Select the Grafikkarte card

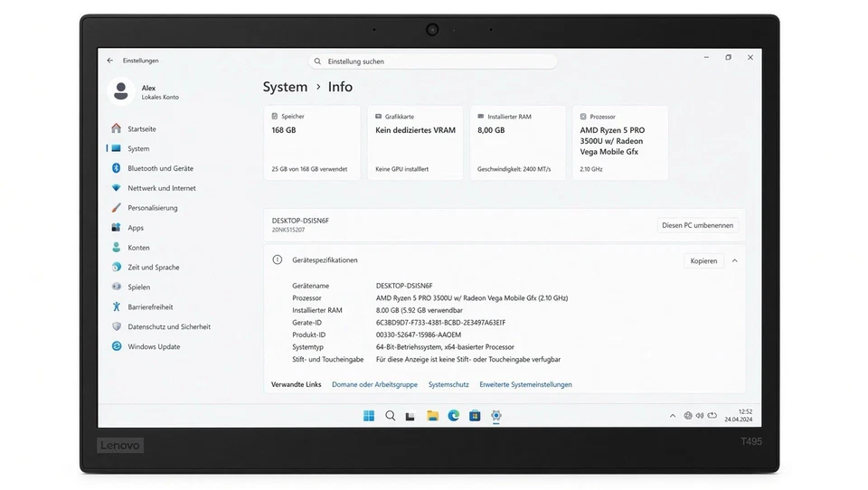[415, 143]
